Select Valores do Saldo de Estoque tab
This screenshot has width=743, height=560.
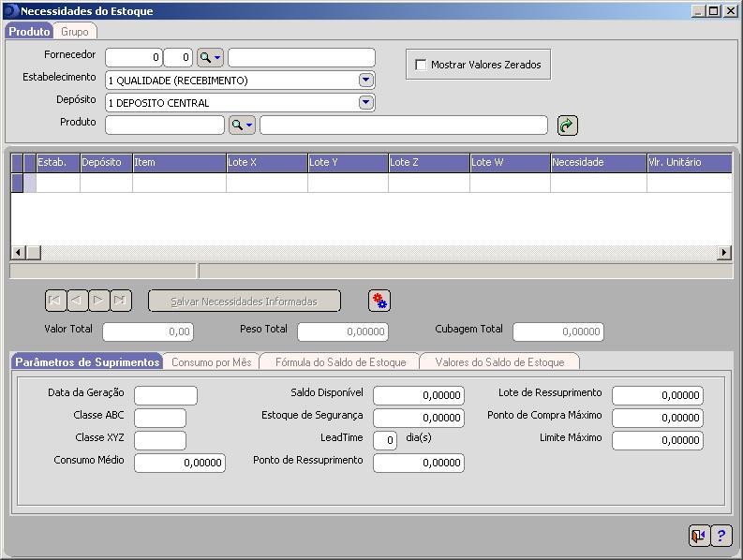[499, 362]
